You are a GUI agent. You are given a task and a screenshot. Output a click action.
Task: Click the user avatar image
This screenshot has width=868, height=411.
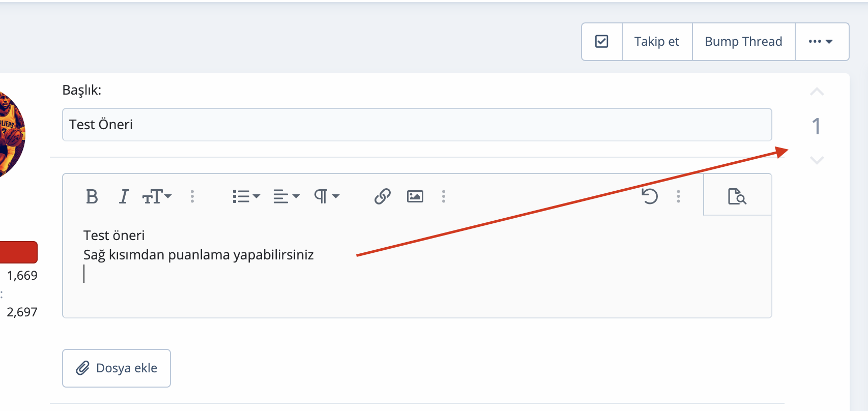coord(11,134)
